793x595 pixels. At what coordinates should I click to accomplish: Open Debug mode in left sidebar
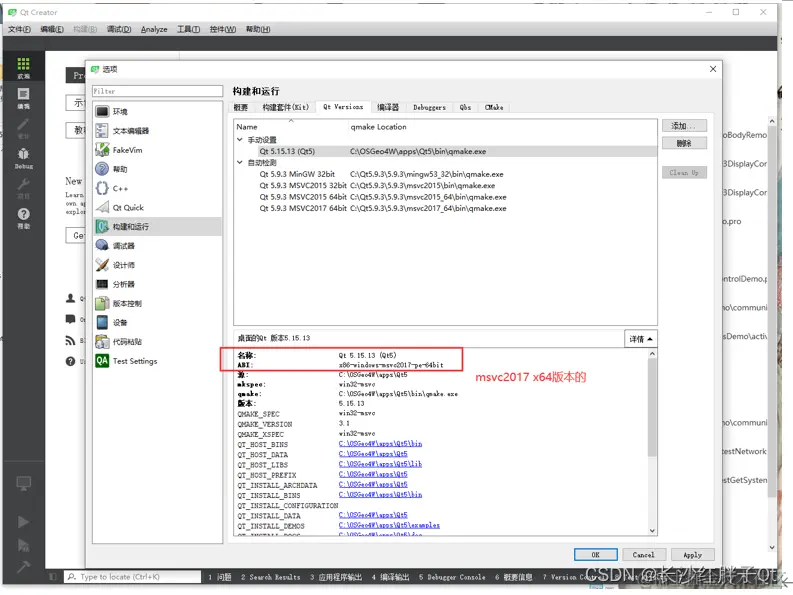coord(23,158)
